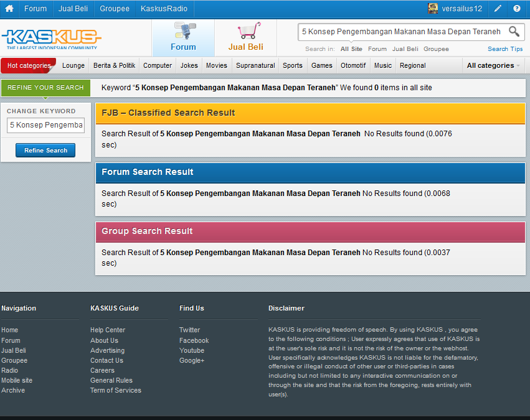Open the Otomotif category
The height and width of the screenshot is (420, 530).
353,65
